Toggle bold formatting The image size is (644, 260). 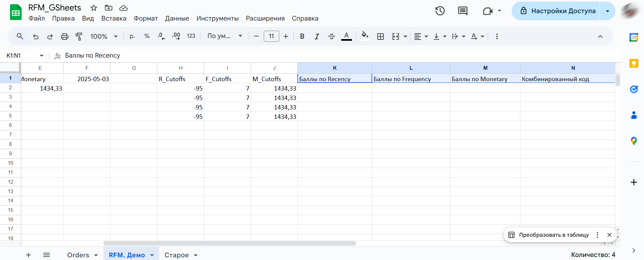click(x=302, y=36)
